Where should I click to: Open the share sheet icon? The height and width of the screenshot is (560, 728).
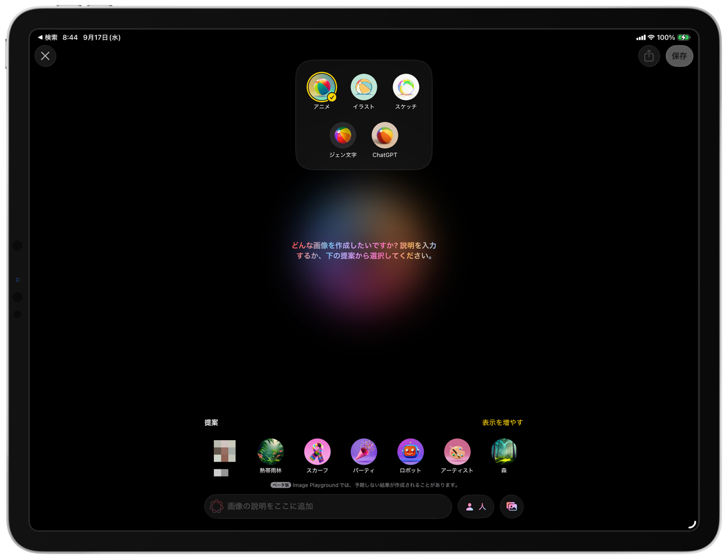pos(649,56)
